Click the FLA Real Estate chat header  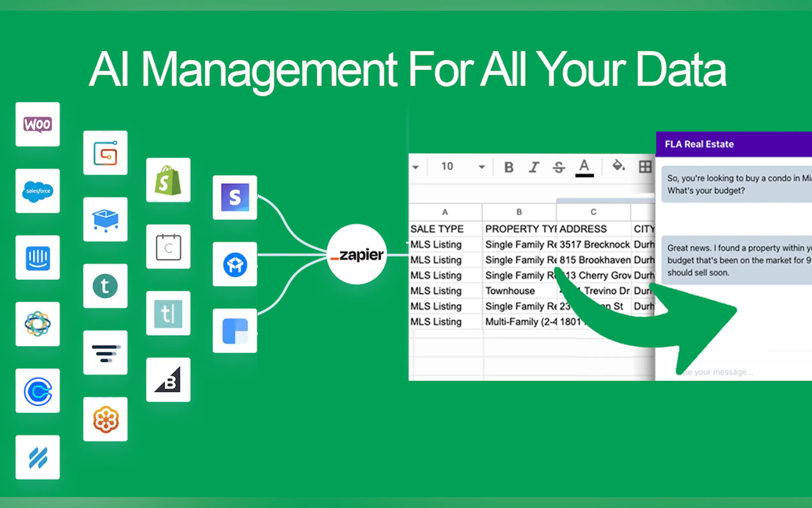[734, 144]
